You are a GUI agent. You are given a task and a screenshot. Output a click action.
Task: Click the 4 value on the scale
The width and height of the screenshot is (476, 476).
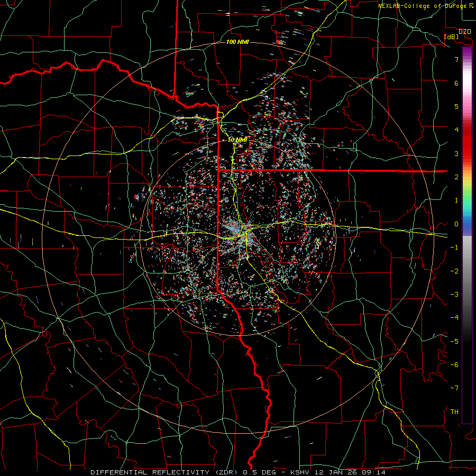(456, 130)
